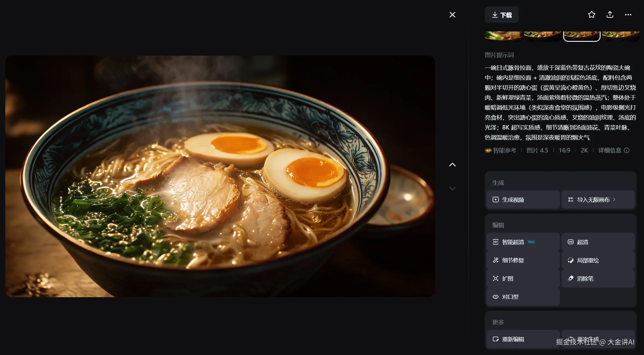
Task: Go to next image with down chevron
Action: click(452, 188)
